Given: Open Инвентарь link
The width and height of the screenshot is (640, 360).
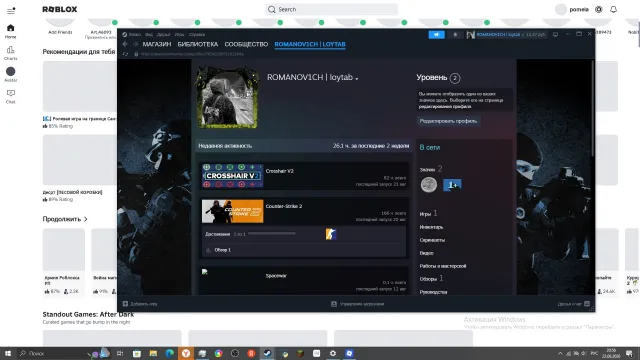Looking at the screenshot, I should click(431, 227).
